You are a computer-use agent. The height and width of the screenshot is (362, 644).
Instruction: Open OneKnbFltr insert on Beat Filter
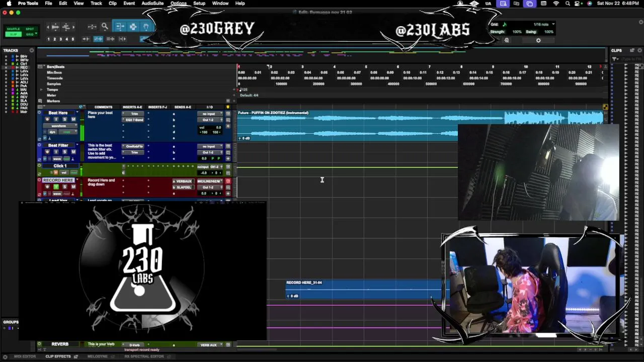click(134, 146)
